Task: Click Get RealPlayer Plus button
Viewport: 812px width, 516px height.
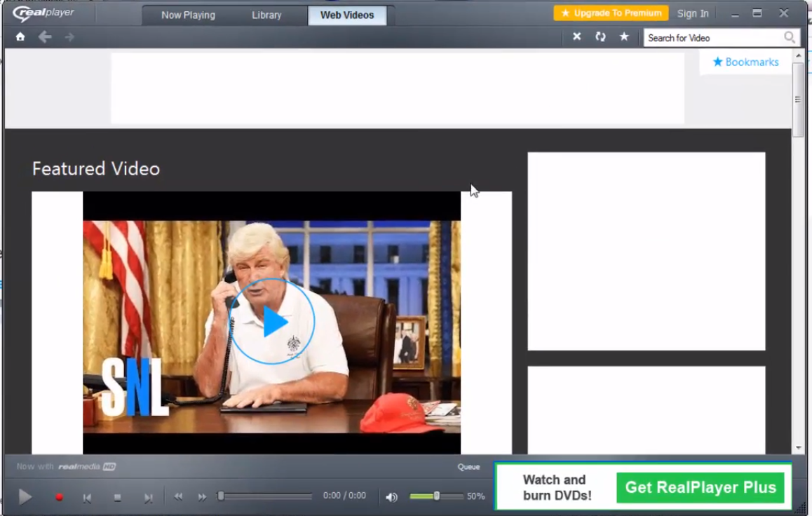Action: pos(700,487)
